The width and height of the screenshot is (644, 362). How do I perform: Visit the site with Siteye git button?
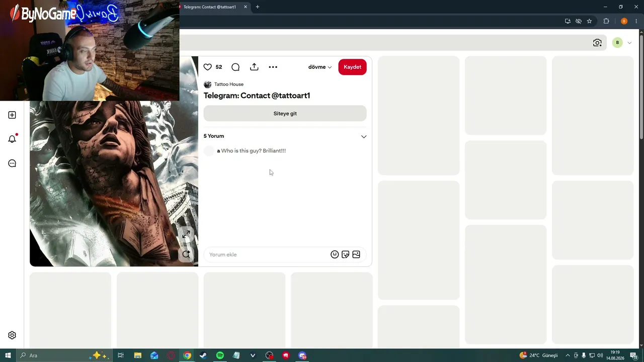pyautogui.click(x=285, y=114)
